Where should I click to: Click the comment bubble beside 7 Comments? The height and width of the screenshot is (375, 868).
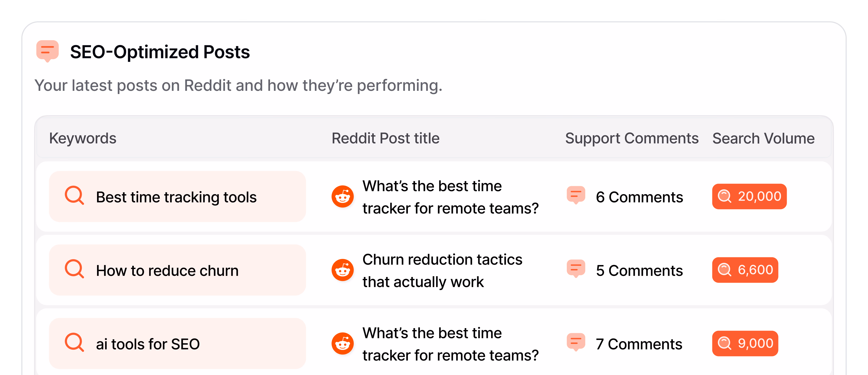pyautogui.click(x=576, y=342)
